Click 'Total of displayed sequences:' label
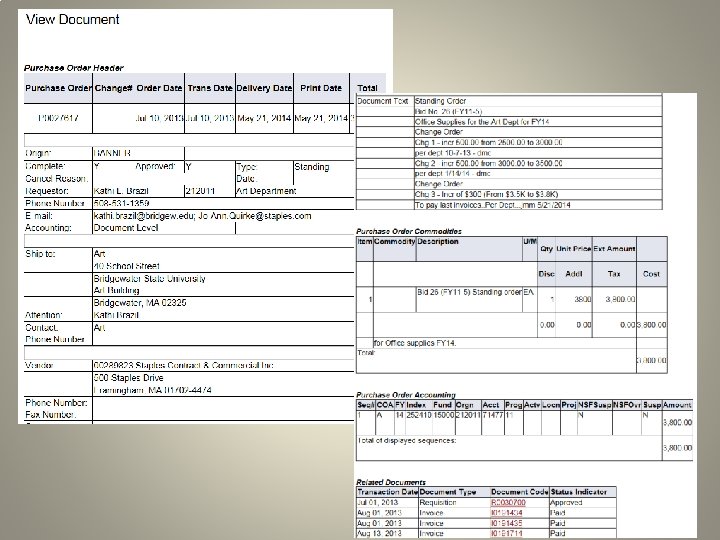Screen dimensions: 720x540 pos(407,440)
